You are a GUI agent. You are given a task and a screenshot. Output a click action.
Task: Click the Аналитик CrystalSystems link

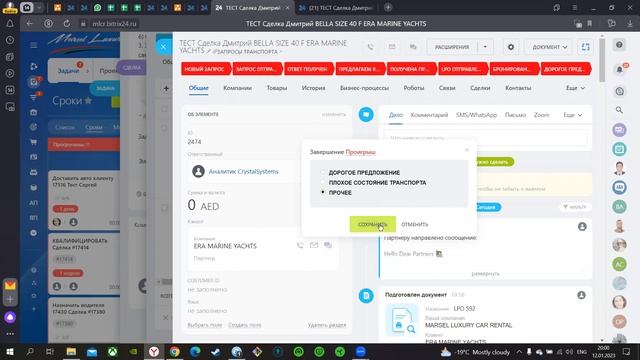pos(243,171)
